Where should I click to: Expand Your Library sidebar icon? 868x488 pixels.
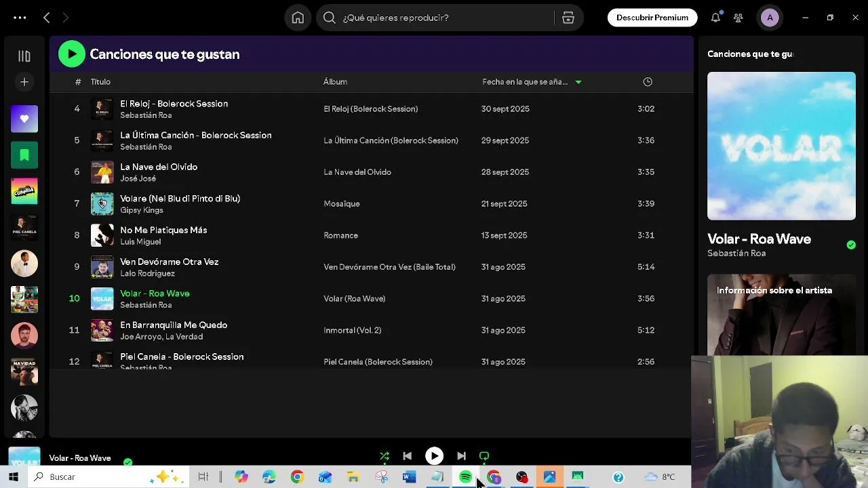24,56
